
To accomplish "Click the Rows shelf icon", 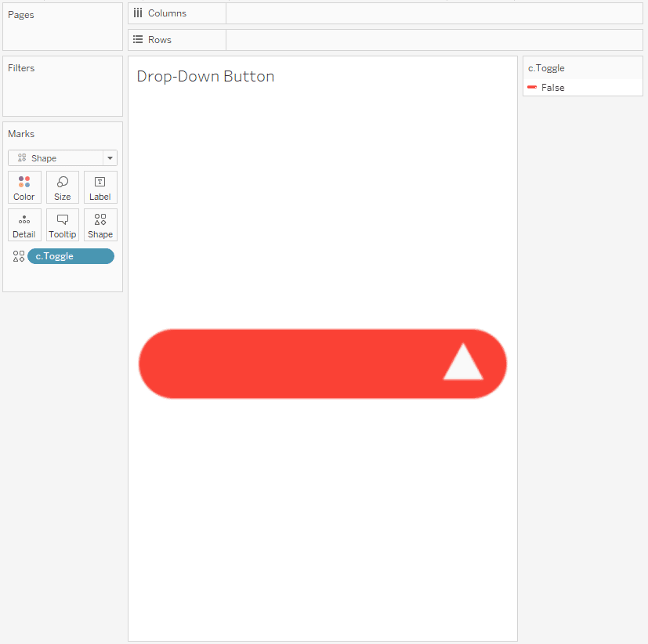I will (138, 40).
